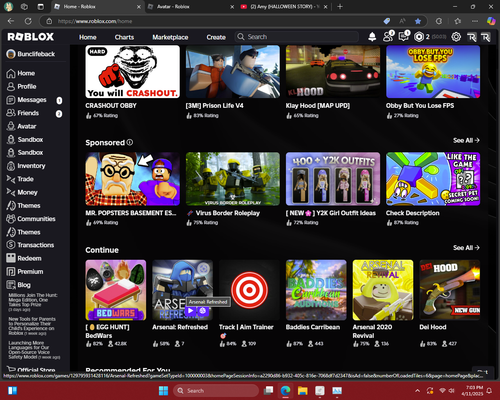The image size is (500, 400).
Task: Favorite this page with the star icon
Action: (418, 21)
